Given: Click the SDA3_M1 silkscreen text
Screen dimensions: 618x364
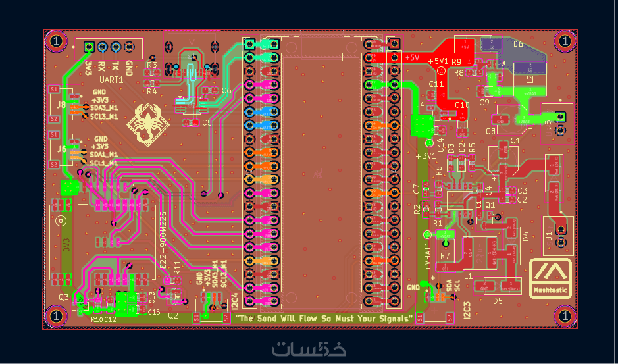Looking at the screenshot, I should pos(104,108).
